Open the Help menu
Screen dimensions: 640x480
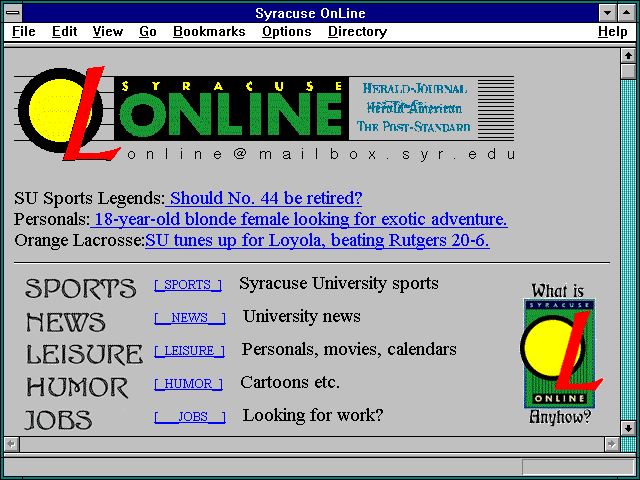click(613, 31)
